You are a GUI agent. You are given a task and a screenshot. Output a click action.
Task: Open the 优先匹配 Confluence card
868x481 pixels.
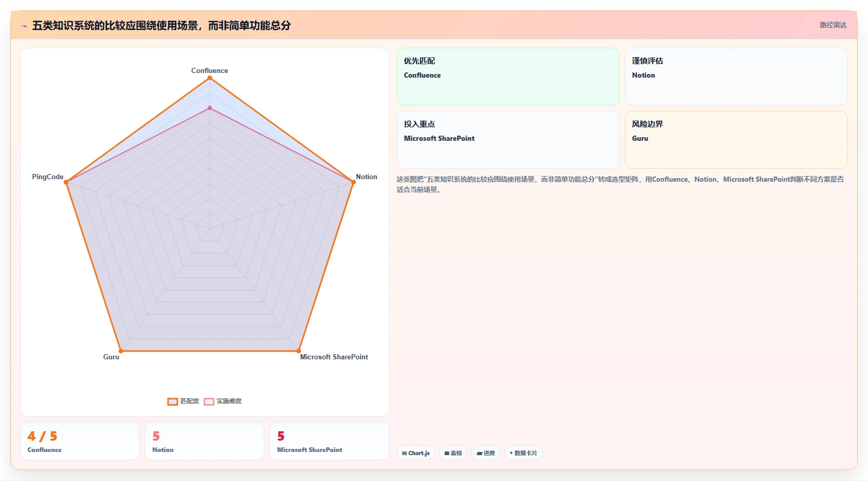point(508,77)
